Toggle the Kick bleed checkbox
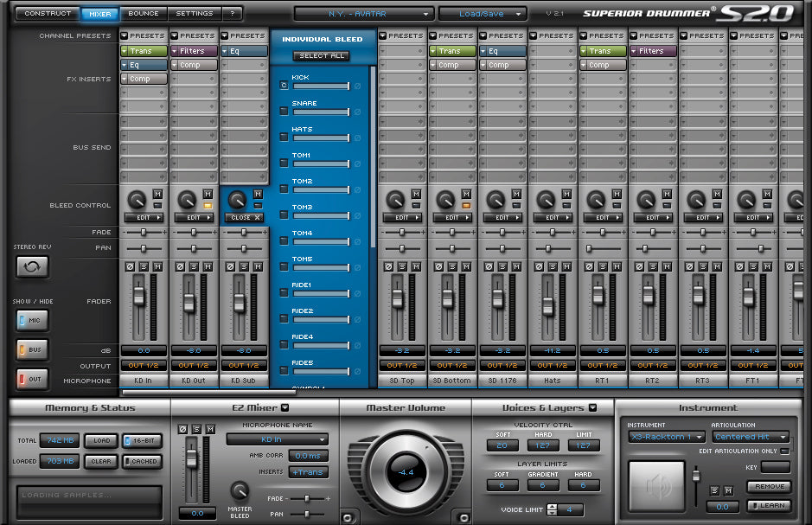 [x=284, y=86]
